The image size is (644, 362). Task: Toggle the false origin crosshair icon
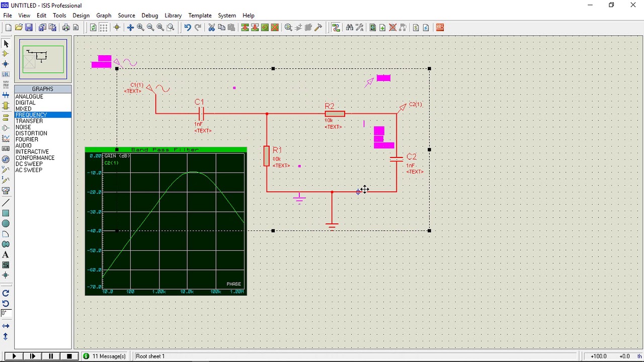(117, 28)
